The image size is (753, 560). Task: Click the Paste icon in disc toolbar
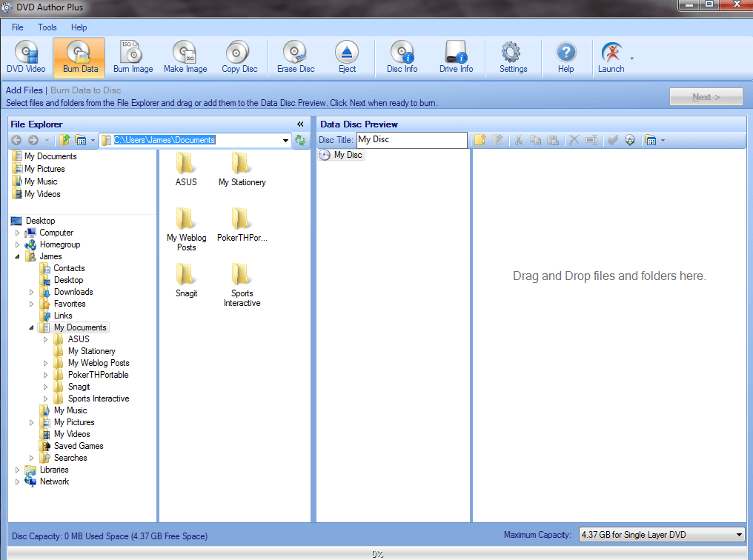(x=553, y=140)
